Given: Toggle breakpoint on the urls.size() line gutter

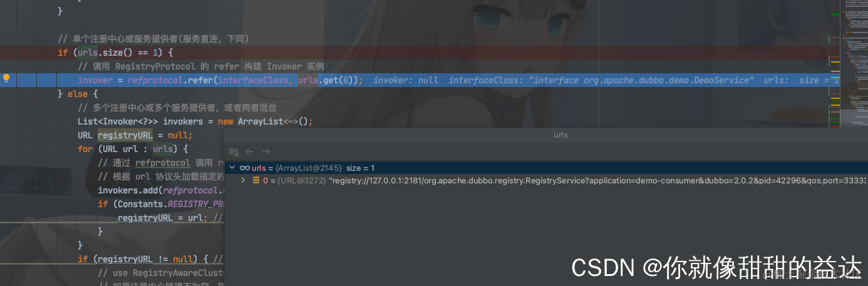Looking at the screenshot, I should [x=25, y=53].
